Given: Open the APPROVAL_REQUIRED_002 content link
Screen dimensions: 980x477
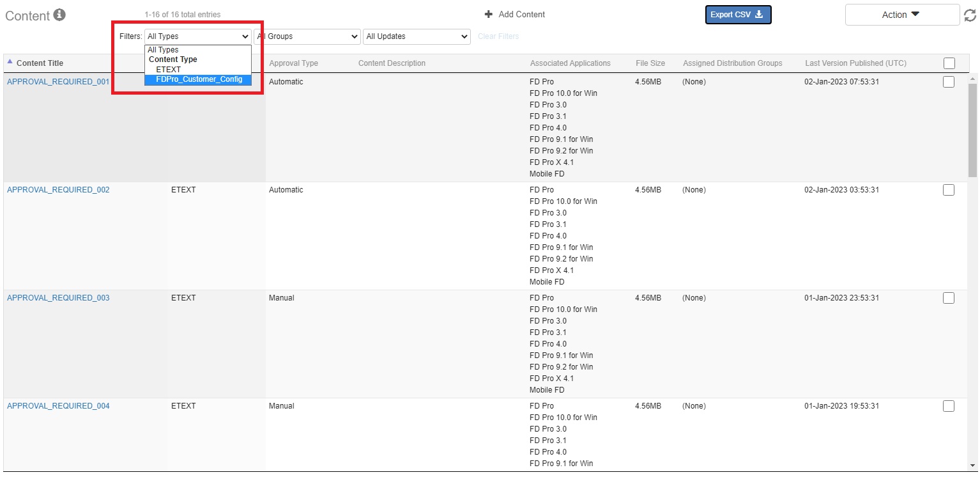Looking at the screenshot, I should point(58,189).
